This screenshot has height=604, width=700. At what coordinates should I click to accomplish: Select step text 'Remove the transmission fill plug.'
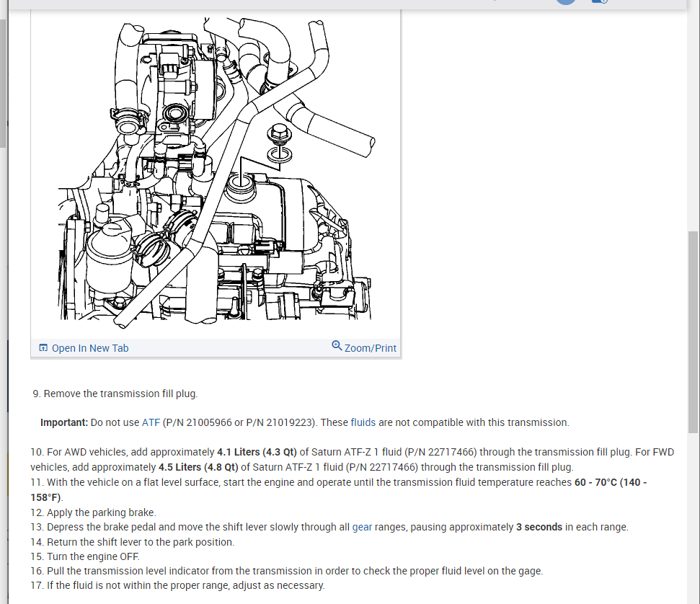pos(120,394)
